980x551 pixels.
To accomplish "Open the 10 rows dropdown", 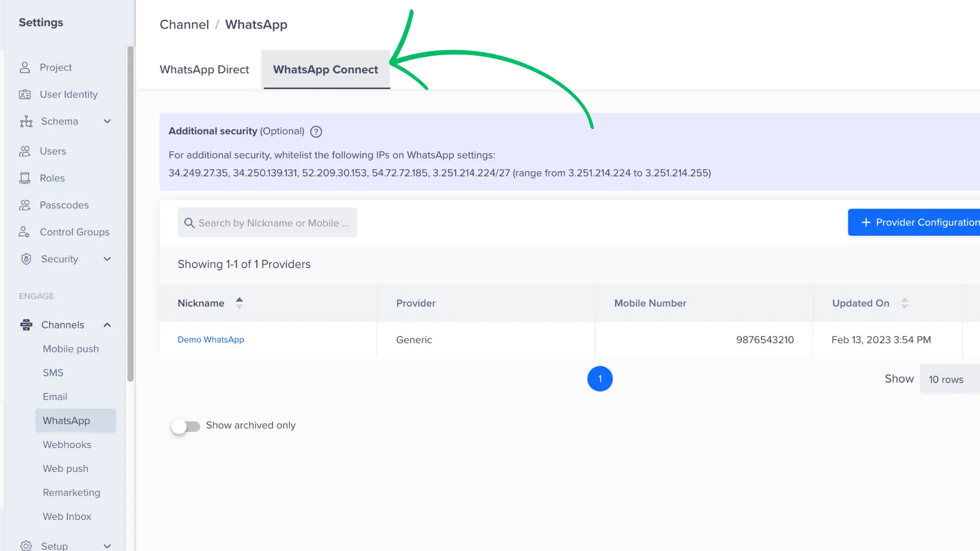I will point(948,379).
